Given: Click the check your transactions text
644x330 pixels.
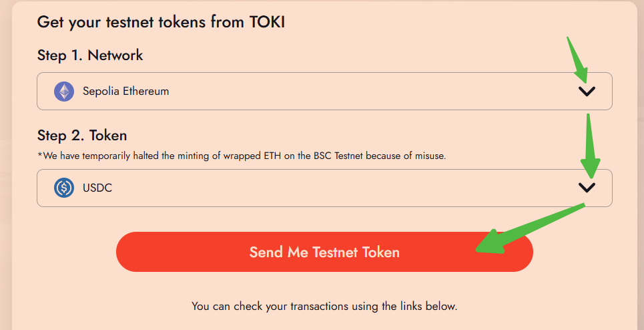Looking at the screenshot, I should click(x=324, y=306).
